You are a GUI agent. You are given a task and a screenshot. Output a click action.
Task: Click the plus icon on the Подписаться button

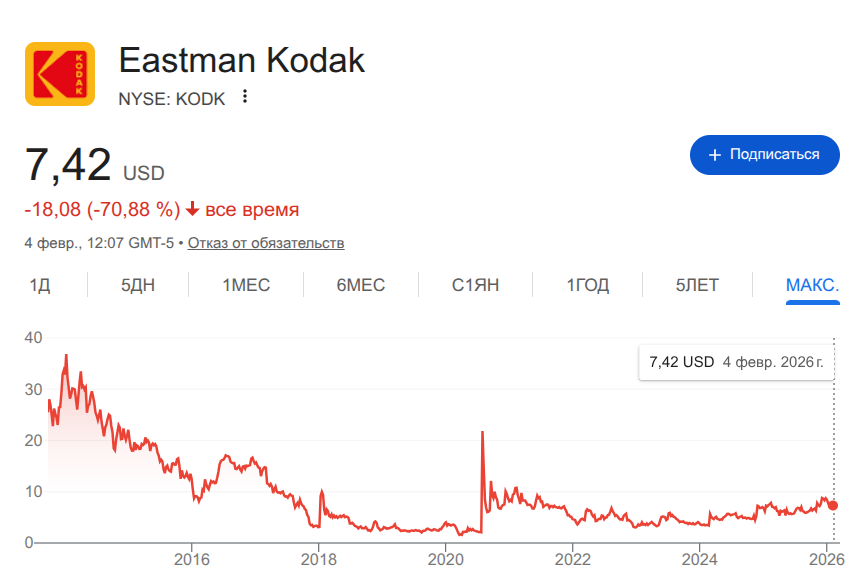tap(714, 155)
